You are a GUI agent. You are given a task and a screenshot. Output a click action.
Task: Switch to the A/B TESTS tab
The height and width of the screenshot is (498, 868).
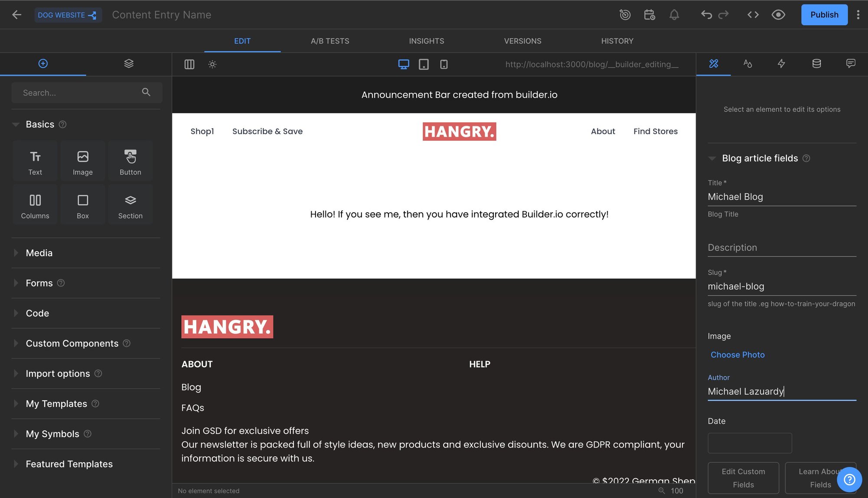(x=330, y=40)
